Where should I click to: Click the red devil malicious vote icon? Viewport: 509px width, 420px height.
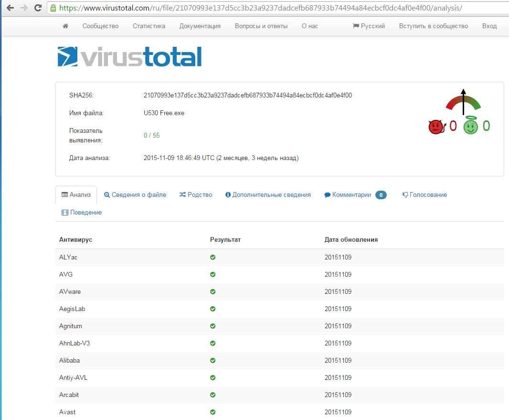click(x=437, y=126)
